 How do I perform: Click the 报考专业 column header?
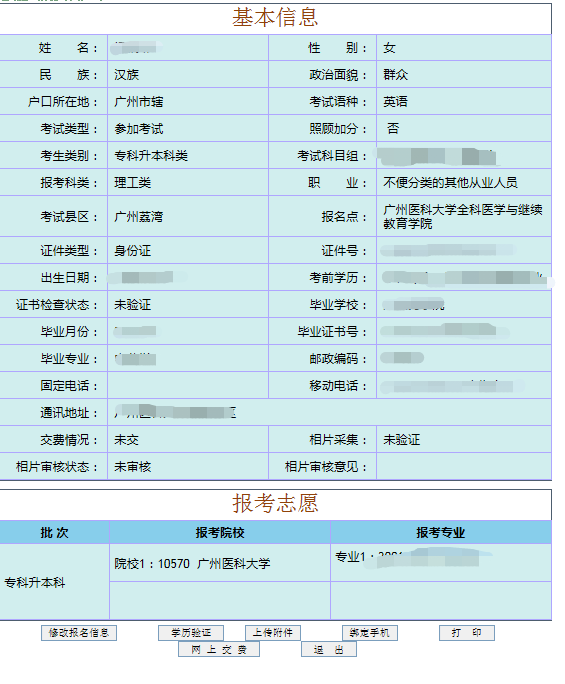click(x=441, y=533)
